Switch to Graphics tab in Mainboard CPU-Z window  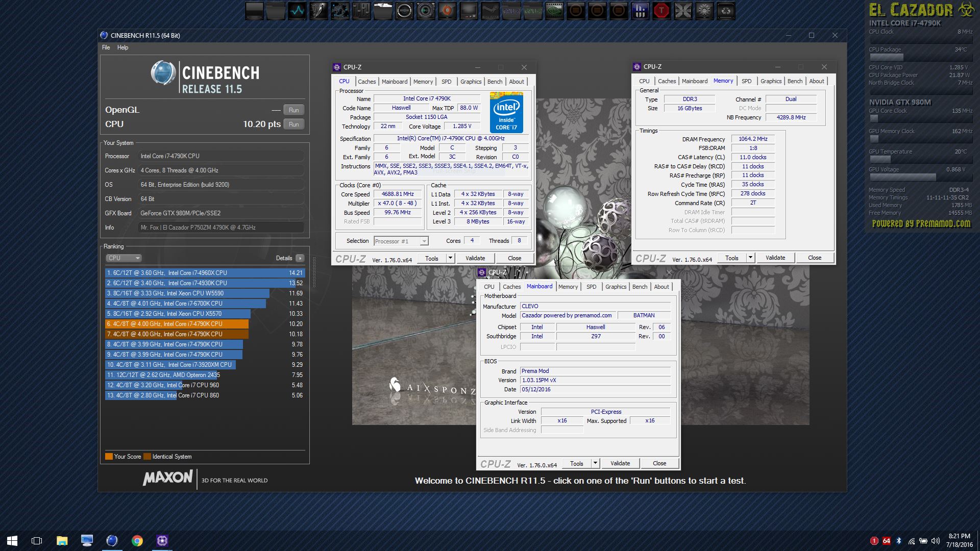tap(616, 287)
